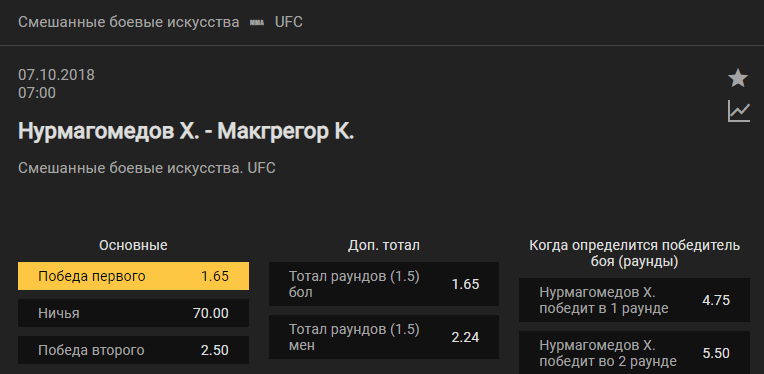Click the 4.75 first round odds value
This screenshot has width=764, height=374.
716,300
